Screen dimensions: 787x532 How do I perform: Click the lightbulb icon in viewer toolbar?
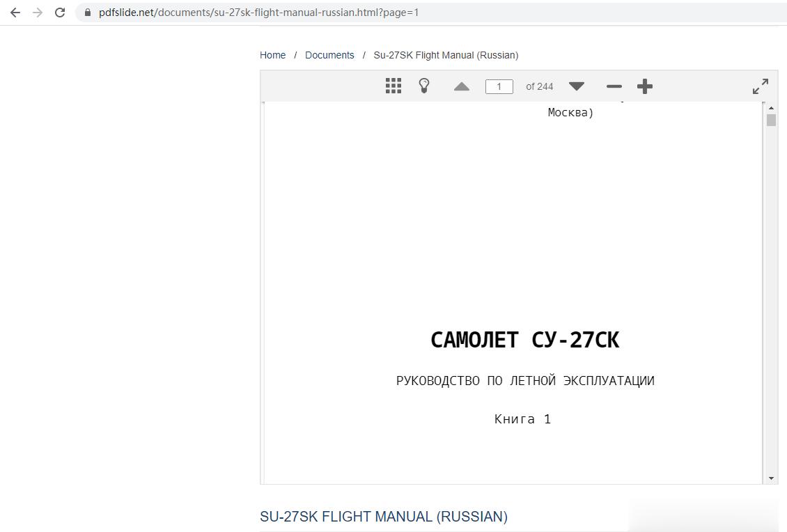tap(424, 86)
